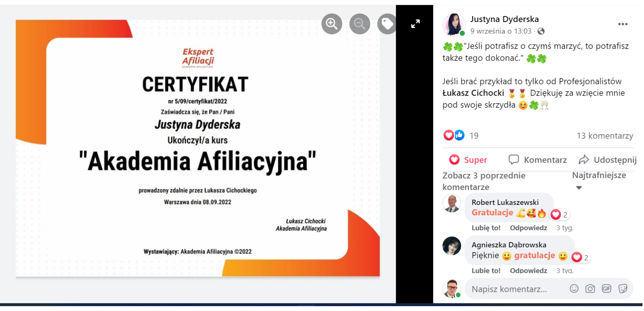Viewport: 644px width, 311px height.
Task: Zoom in on the certificate photo
Action: click(x=331, y=24)
